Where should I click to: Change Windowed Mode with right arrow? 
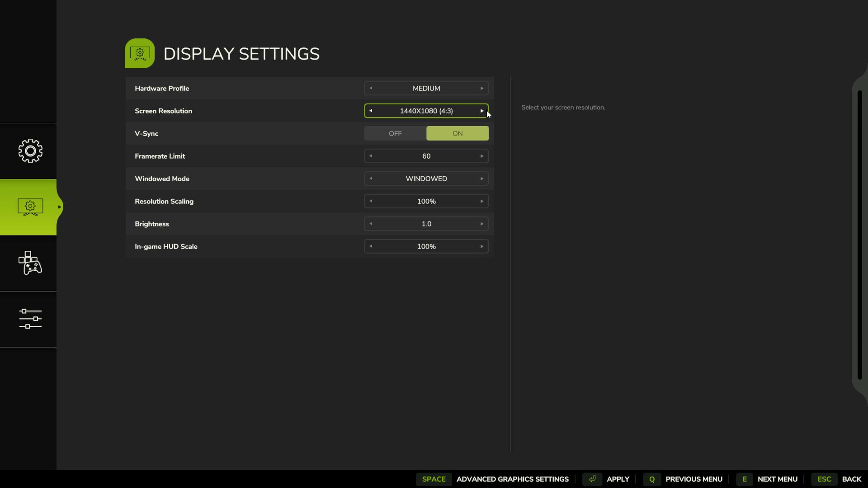[x=482, y=178]
